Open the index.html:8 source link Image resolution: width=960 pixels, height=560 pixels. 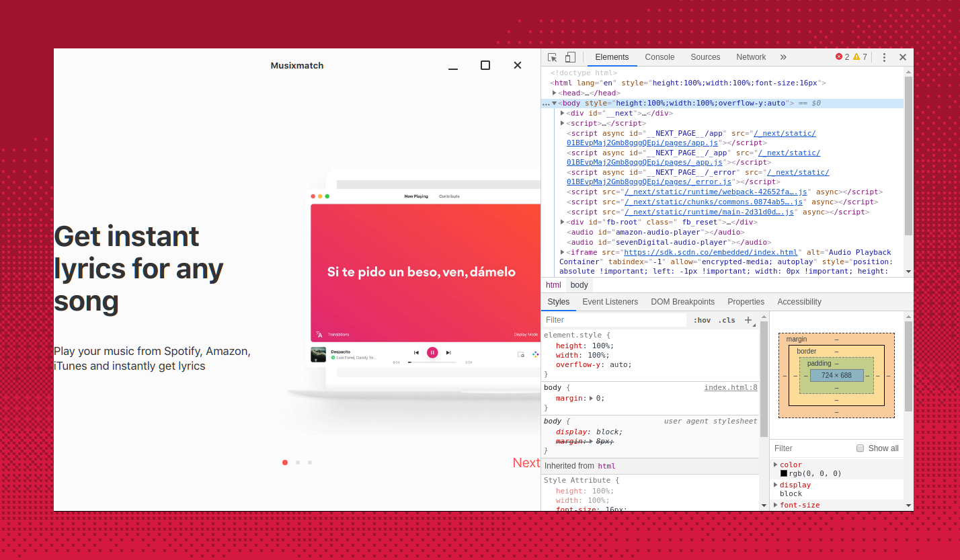pos(730,388)
